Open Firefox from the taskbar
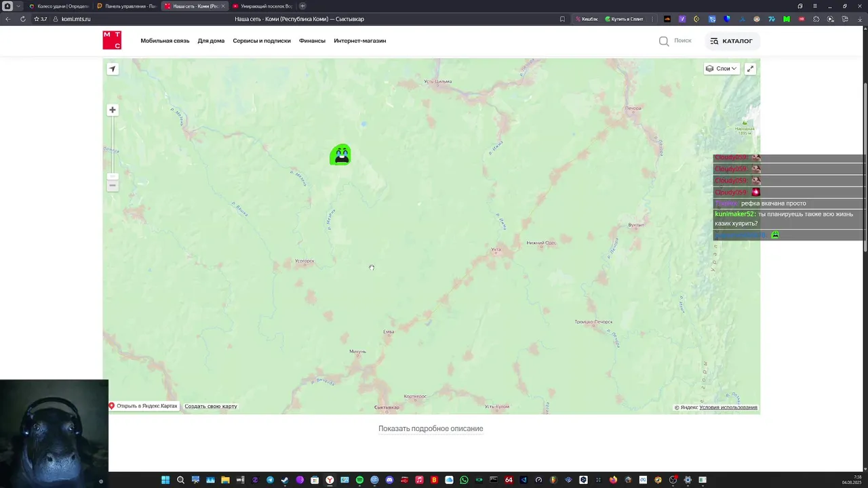 613,480
